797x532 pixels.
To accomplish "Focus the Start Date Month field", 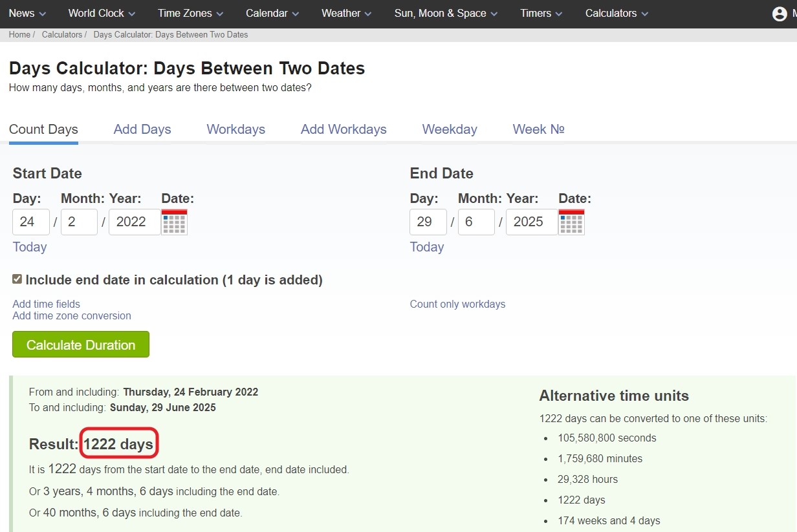I will coord(79,222).
